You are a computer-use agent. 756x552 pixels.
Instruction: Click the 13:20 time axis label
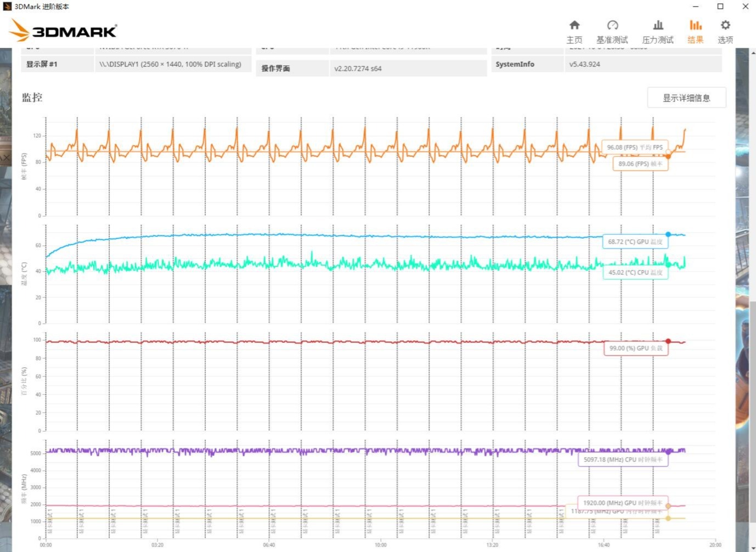coord(492,545)
